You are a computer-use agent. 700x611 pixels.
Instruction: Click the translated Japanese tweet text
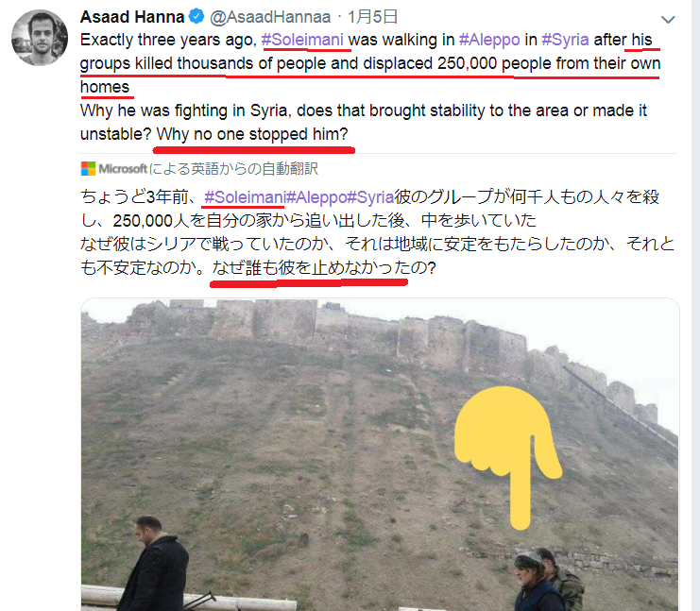[377, 232]
